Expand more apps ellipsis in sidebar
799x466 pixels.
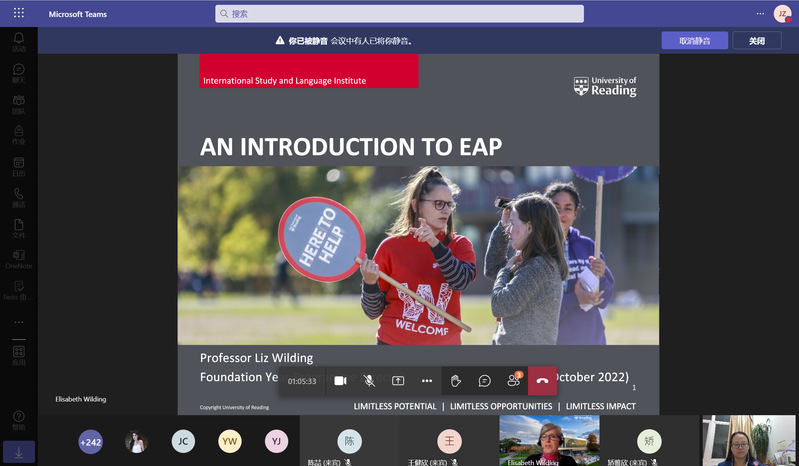point(18,322)
